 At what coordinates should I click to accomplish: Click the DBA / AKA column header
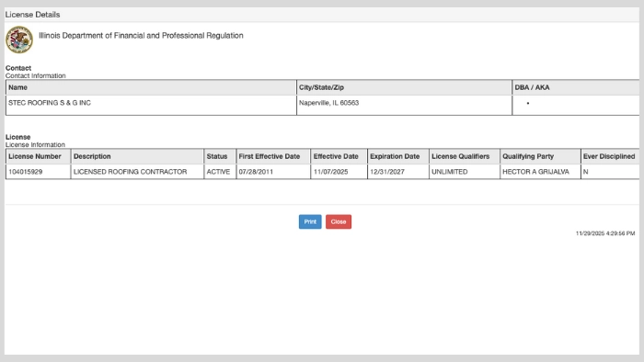coord(576,87)
